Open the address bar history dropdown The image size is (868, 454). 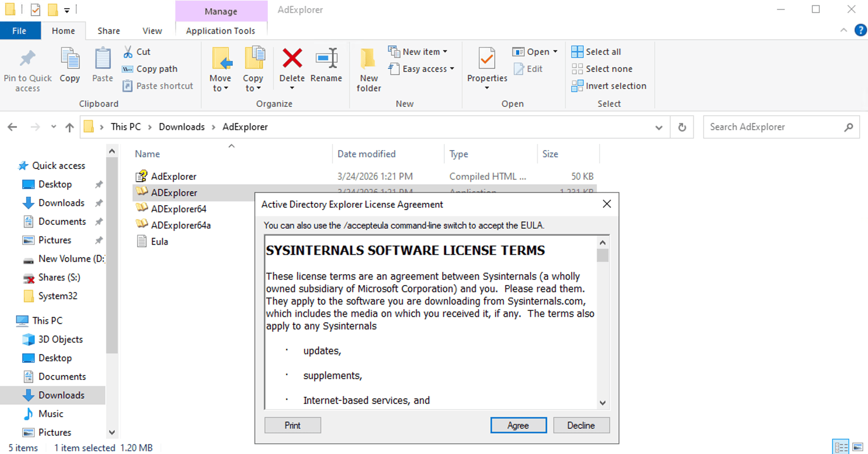[658, 127]
